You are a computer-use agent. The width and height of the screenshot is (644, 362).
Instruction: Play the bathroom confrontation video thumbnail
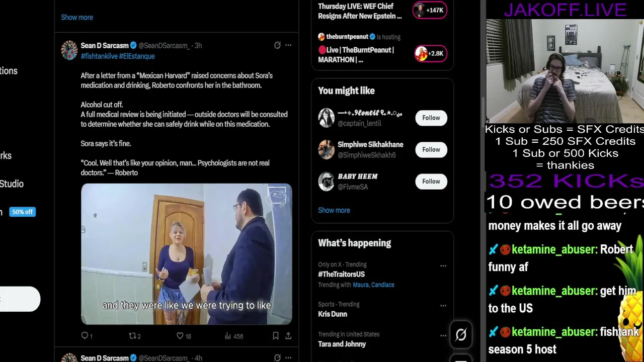click(x=187, y=254)
